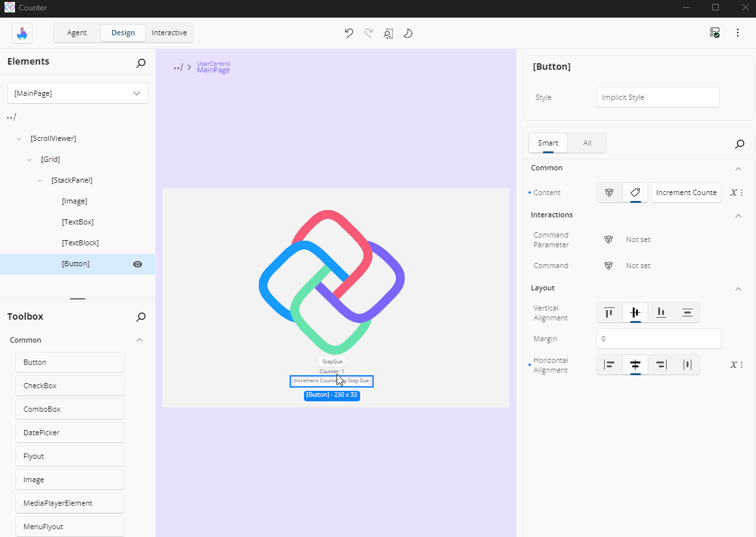Viewport: 756px width, 537px height.
Task: Click the undo arrow in top toolbar
Action: coord(349,33)
